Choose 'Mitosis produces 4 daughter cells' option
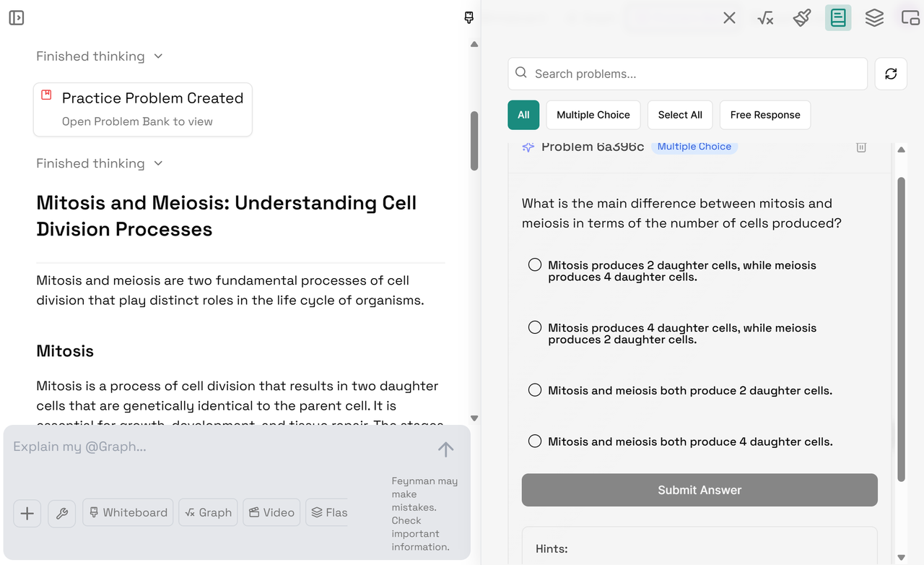 pos(535,328)
